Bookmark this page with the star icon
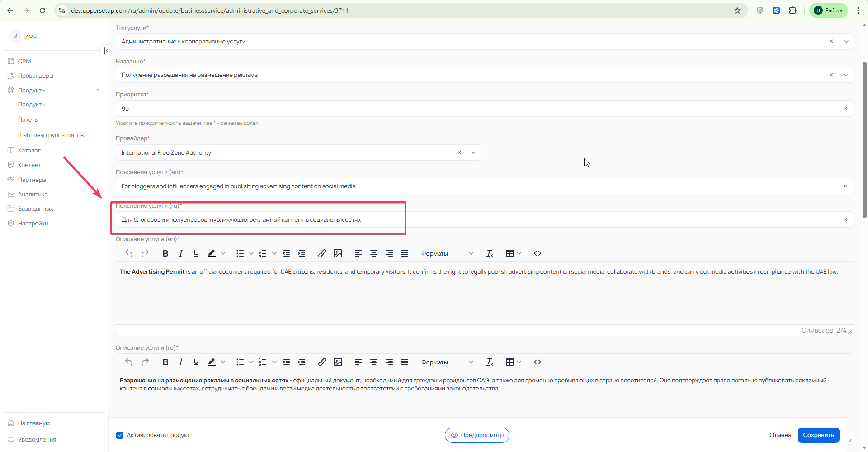This screenshot has width=868, height=452. [x=737, y=10]
